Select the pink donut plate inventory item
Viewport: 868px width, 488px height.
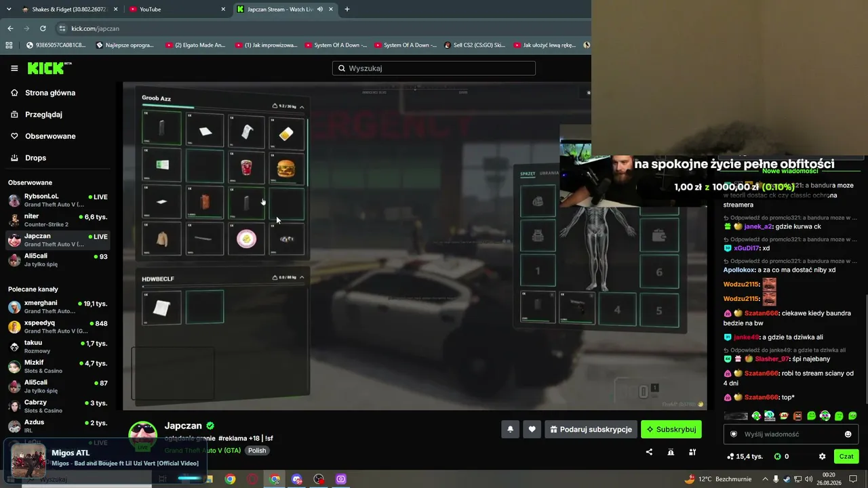point(246,239)
